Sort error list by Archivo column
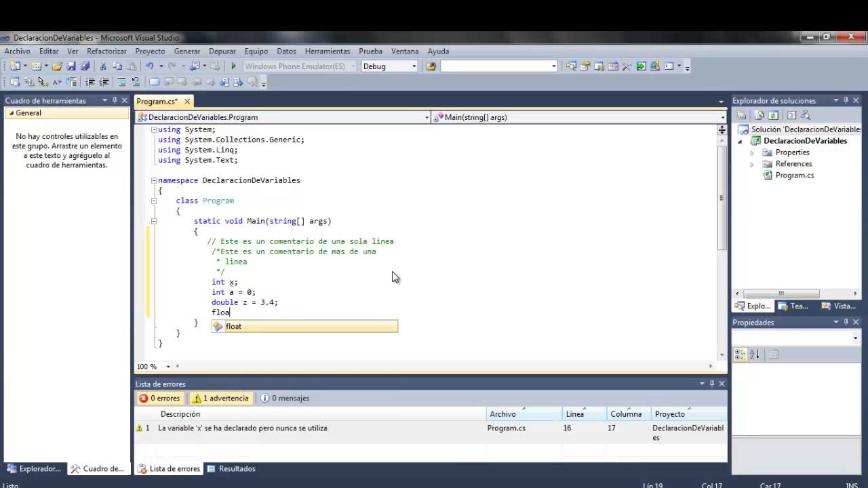 pos(524,414)
